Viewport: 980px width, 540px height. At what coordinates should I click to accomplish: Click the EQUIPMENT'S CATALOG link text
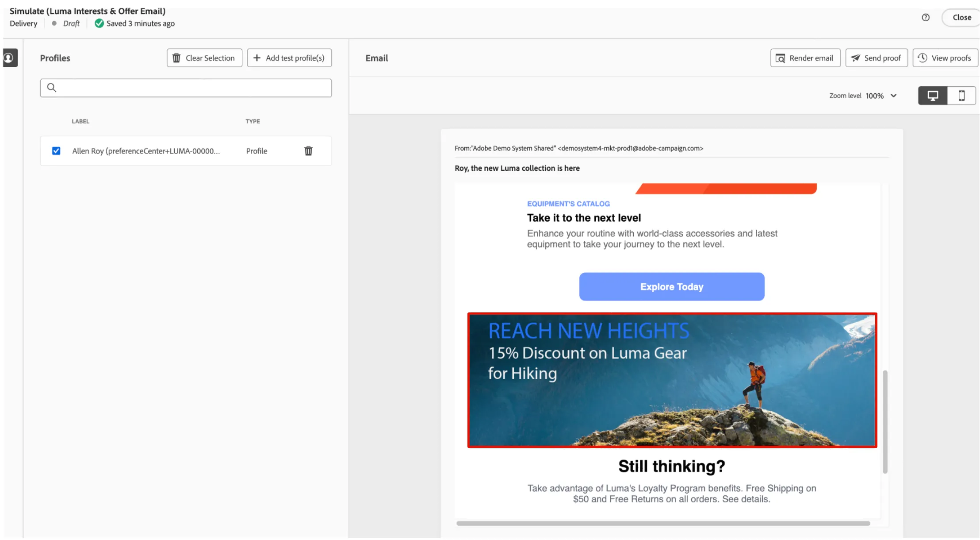568,204
